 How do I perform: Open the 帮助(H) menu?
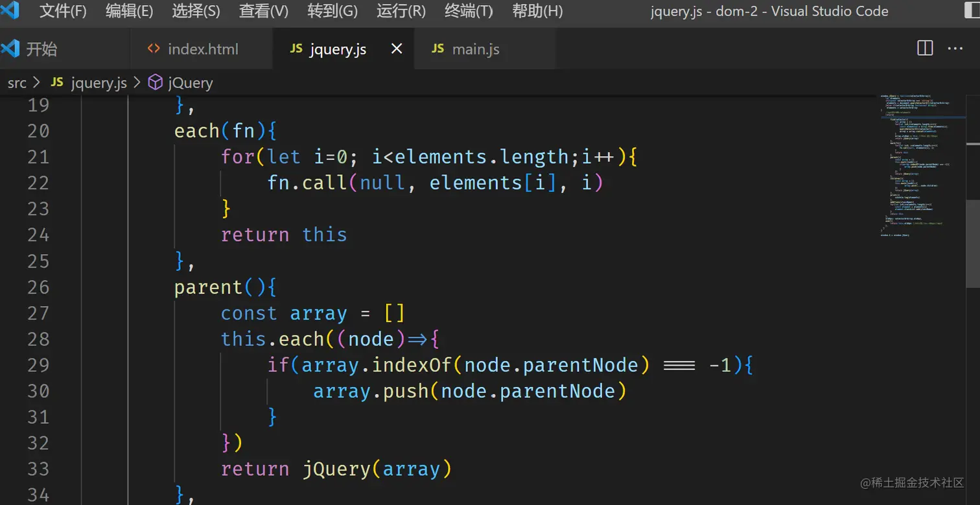537,11
